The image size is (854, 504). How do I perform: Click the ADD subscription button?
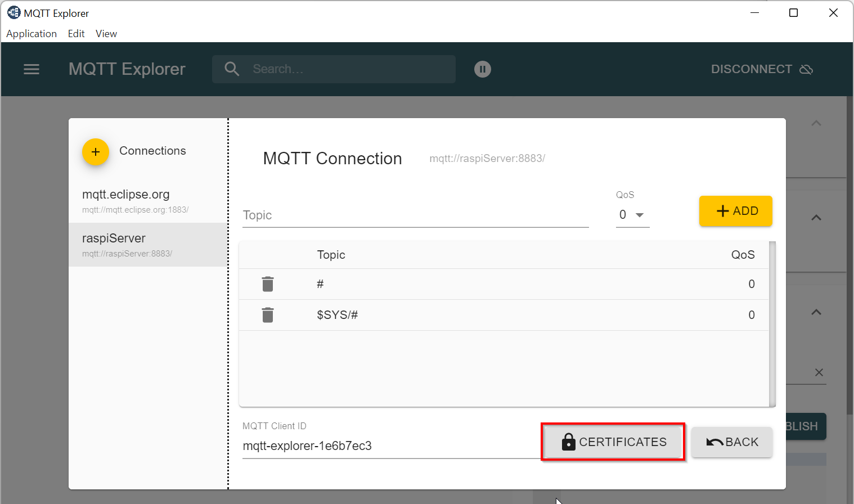(x=736, y=211)
